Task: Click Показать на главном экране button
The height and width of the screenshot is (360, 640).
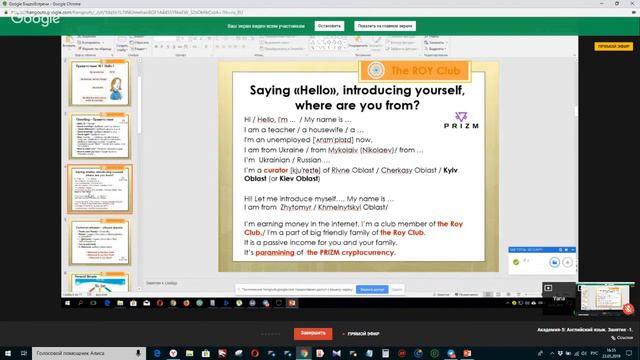Action: click(385, 26)
